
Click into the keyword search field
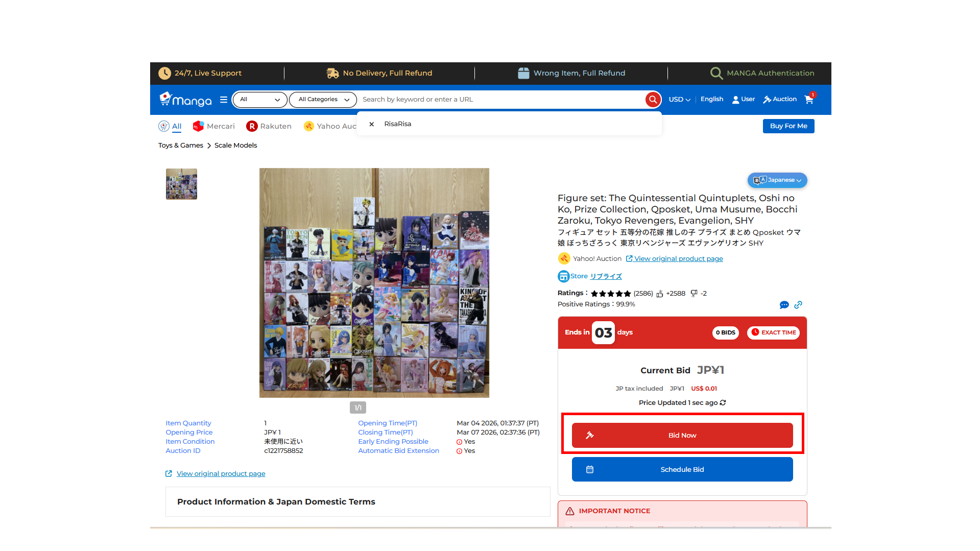[x=500, y=100]
